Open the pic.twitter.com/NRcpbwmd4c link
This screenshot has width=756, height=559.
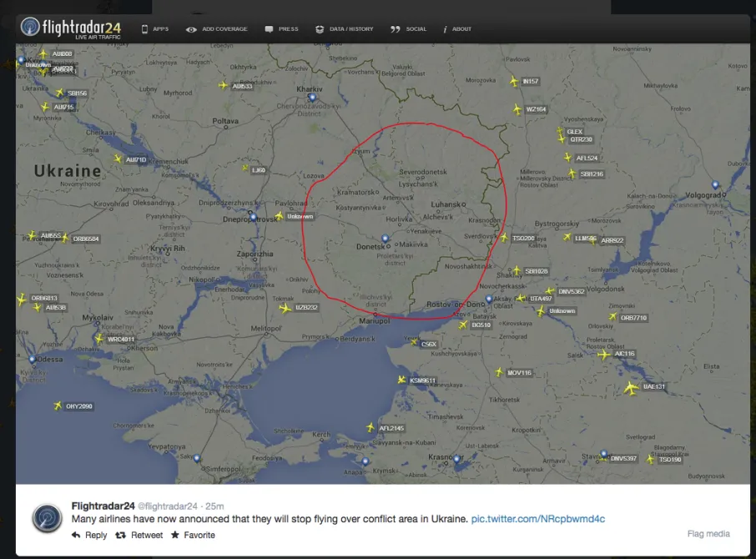coord(538,519)
